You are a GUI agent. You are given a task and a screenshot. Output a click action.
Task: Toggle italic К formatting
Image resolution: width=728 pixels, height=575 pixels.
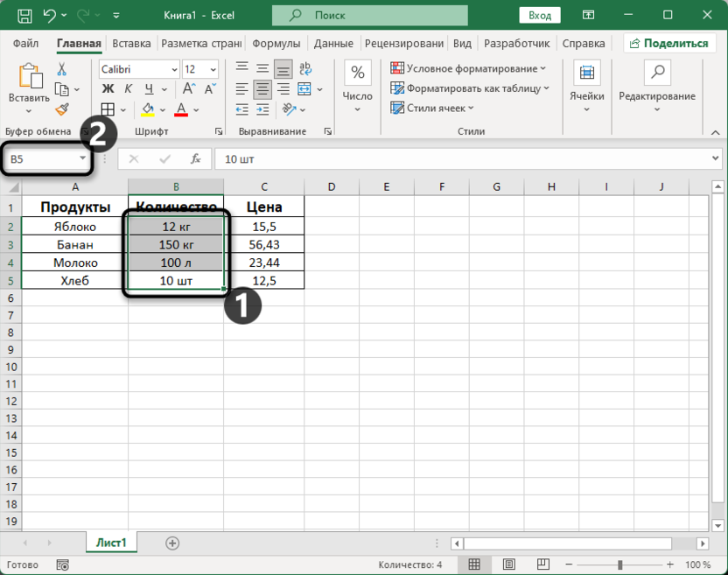point(128,88)
